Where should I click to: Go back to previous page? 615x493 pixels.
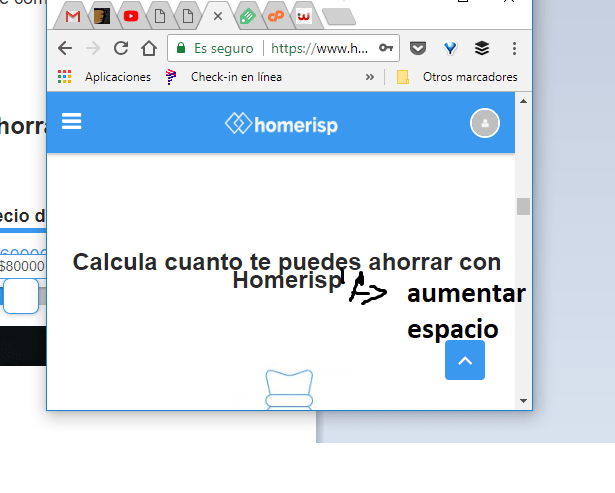point(65,48)
